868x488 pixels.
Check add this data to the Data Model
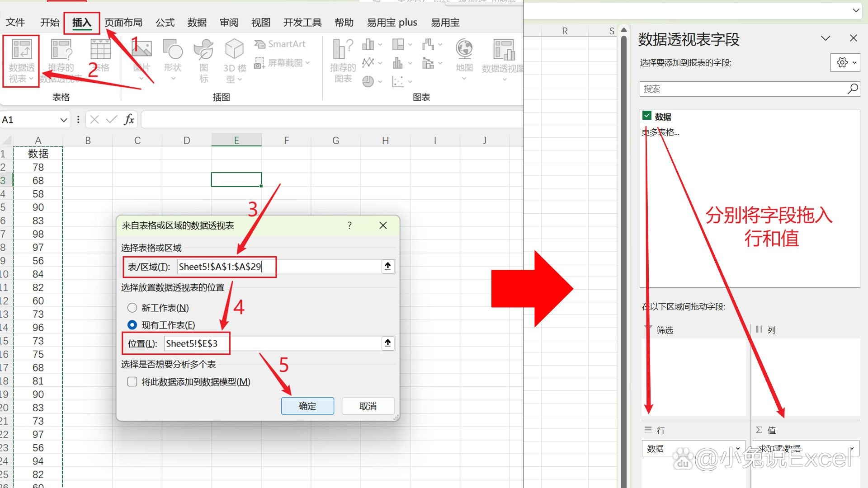click(132, 382)
